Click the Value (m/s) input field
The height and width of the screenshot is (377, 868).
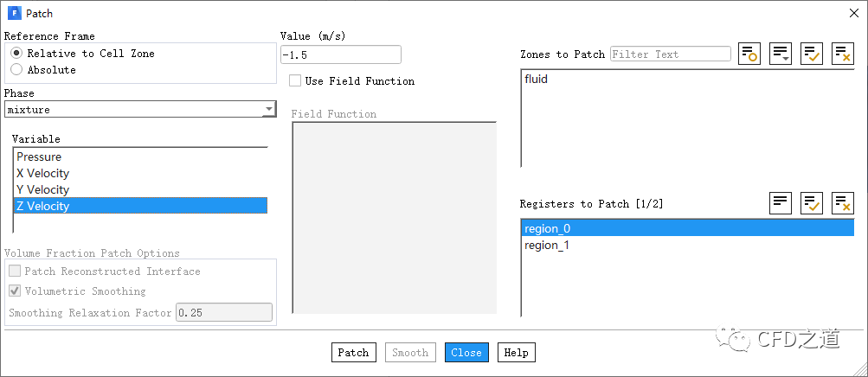pyautogui.click(x=341, y=54)
